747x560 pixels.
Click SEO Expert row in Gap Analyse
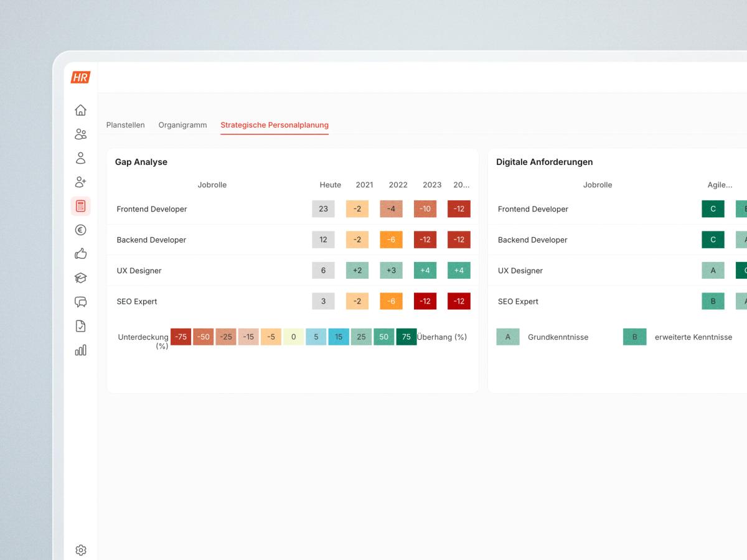(293, 301)
